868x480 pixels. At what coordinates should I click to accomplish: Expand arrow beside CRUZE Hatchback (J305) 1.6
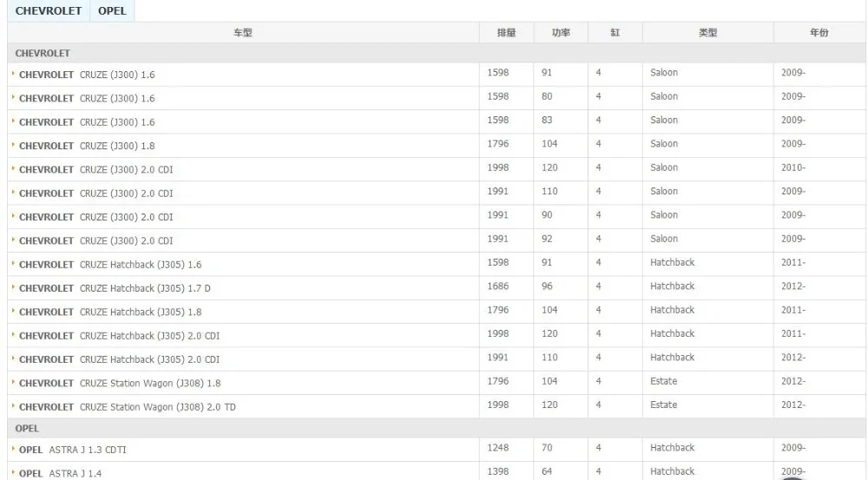click(x=13, y=264)
